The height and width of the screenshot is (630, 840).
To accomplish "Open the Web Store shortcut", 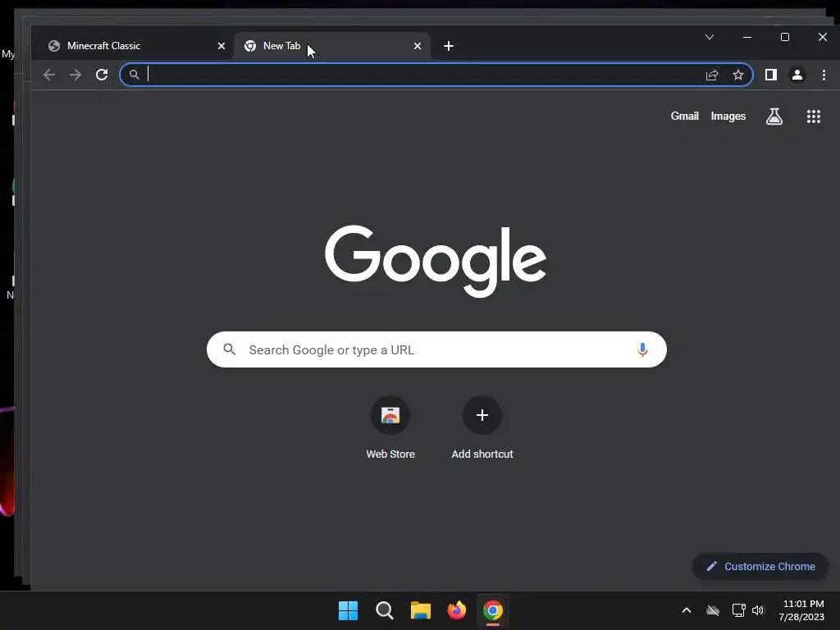I will 390,428.
